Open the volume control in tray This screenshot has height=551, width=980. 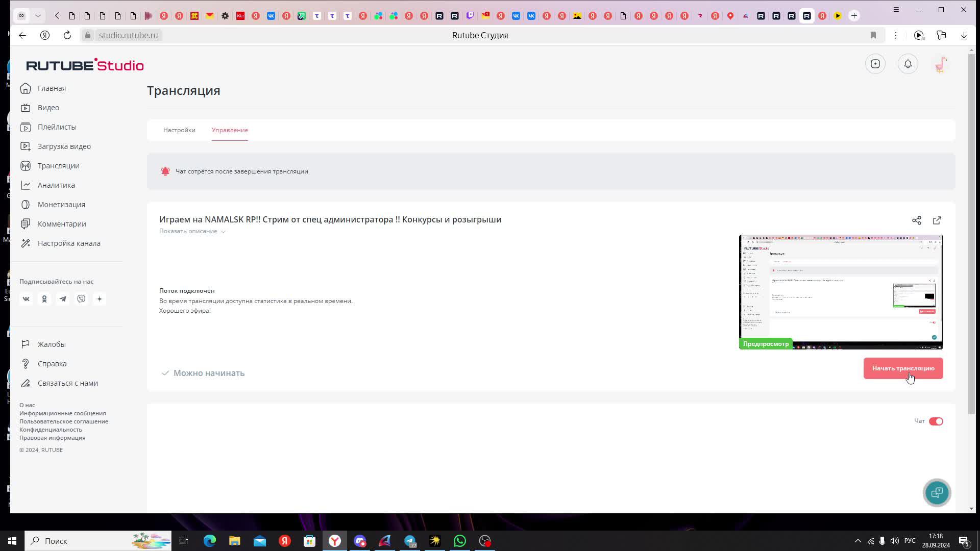[x=895, y=541]
